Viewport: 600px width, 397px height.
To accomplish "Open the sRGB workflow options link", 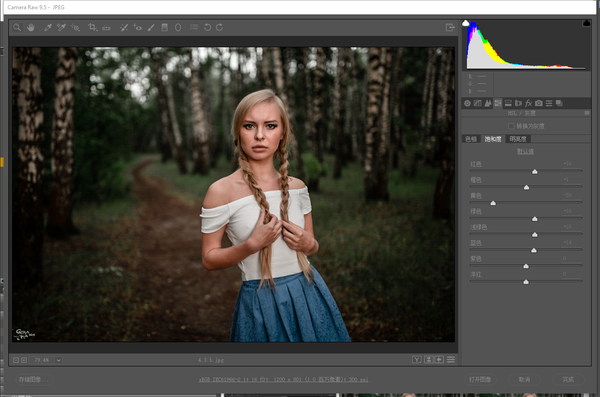I will pyautogui.click(x=284, y=380).
